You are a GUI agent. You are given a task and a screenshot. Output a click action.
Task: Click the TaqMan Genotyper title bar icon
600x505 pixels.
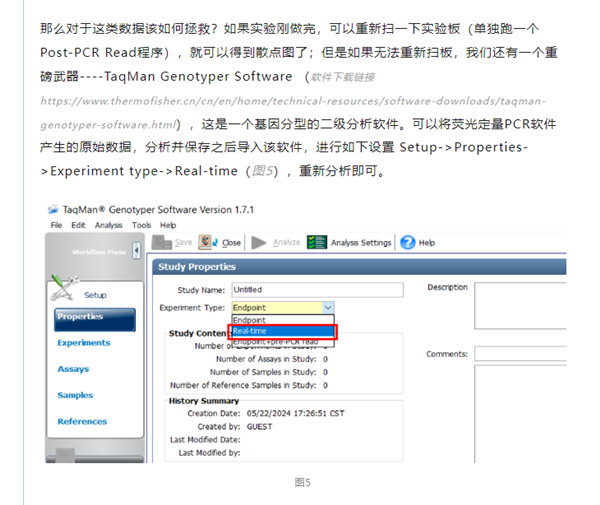(x=53, y=210)
